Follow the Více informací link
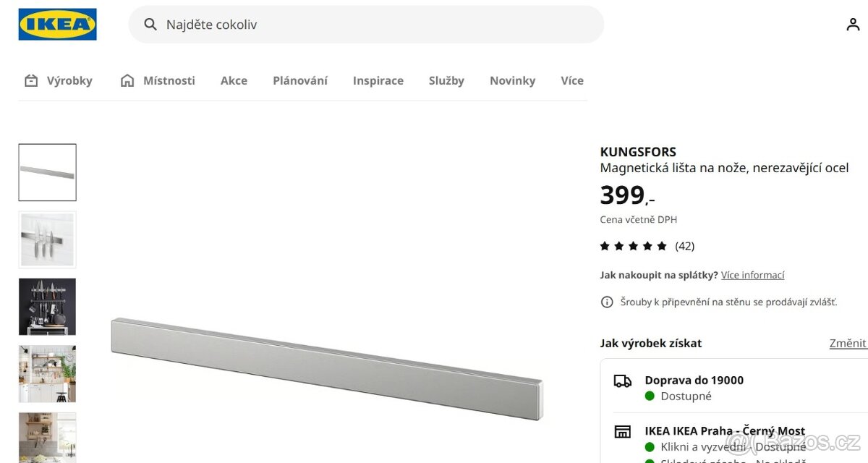The height and width of the screenshot is (463, 868). pyautogui.click(x=752, y=275)
